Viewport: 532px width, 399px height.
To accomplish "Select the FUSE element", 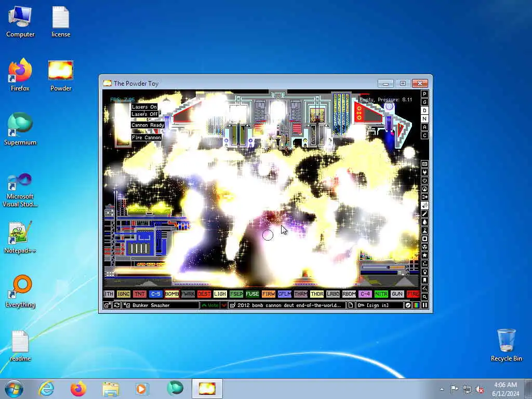I will (252, 294).
